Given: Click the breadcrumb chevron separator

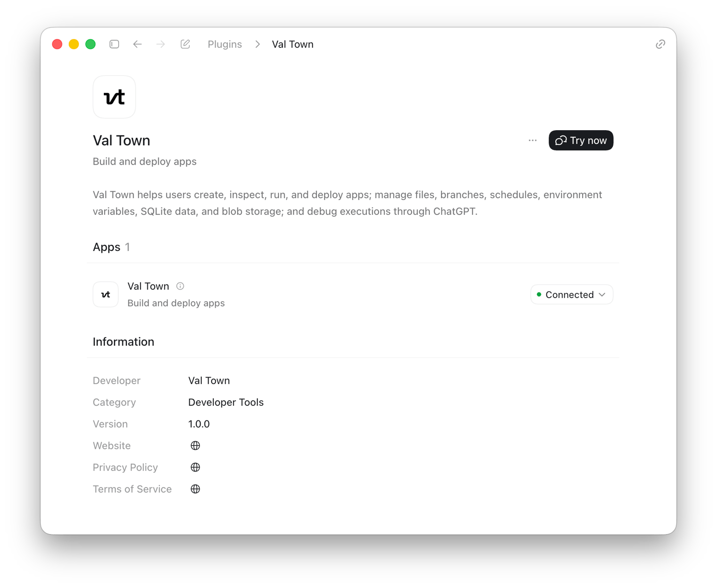Looking at the screenshot, I should click(x=258, y=44).
